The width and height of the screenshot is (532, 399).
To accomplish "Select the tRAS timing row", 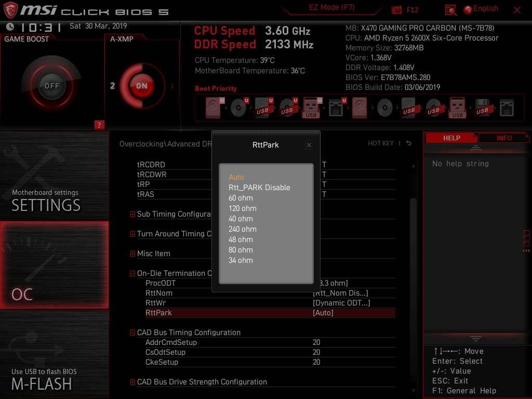I will pyautogui.click(x=266, y=194).
